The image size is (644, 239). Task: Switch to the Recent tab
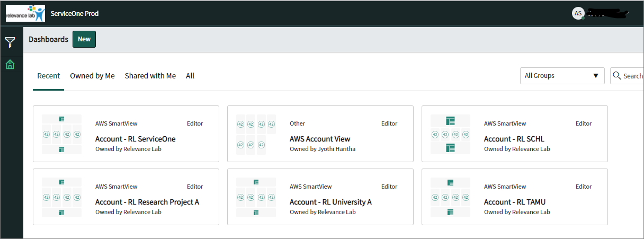(x=49, y=76)
